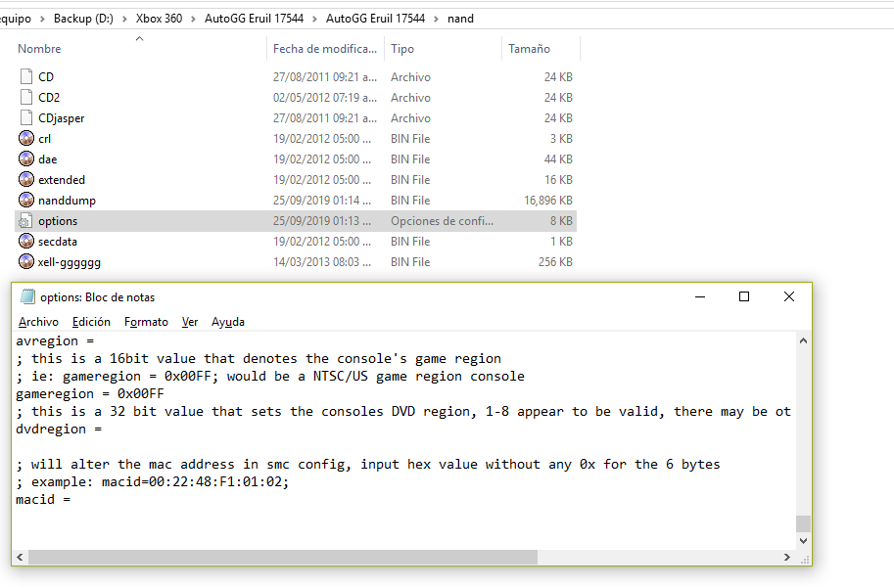Image resolution: width=894 pixels, height=588 pixels.
Task: Place cursor after 'macid =' line
Action: [x=73, y=500]
